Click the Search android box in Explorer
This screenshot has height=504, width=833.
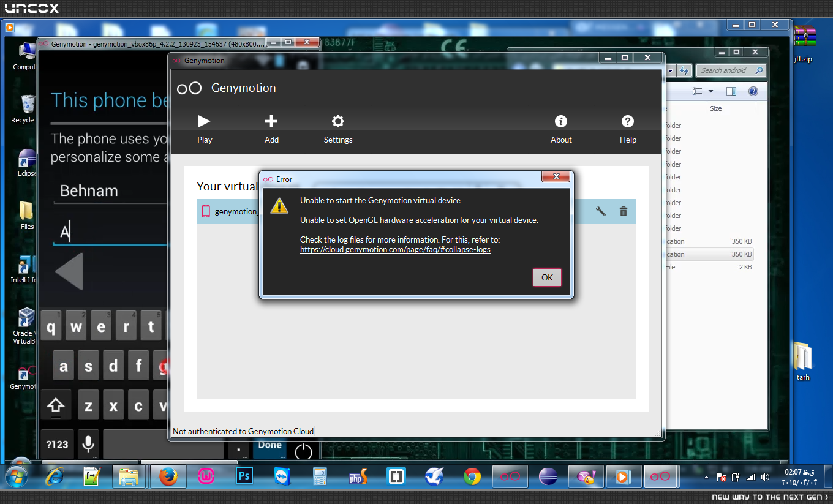click(731, 70)
